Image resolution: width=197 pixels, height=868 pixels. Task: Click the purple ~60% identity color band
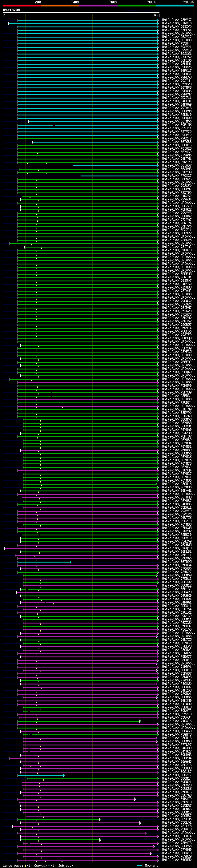99,6
